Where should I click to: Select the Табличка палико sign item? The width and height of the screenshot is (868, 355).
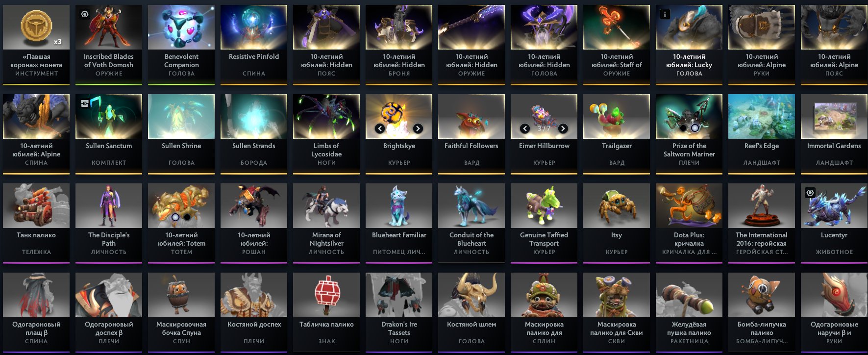pyautogui.click(x=326, y=312)
